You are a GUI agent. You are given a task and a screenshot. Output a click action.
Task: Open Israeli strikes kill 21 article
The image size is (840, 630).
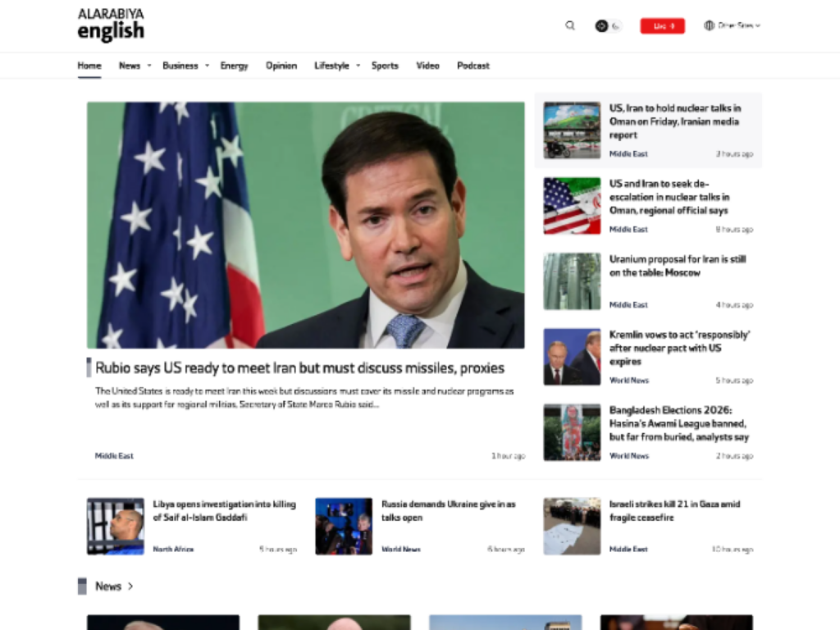pos(674,510)
